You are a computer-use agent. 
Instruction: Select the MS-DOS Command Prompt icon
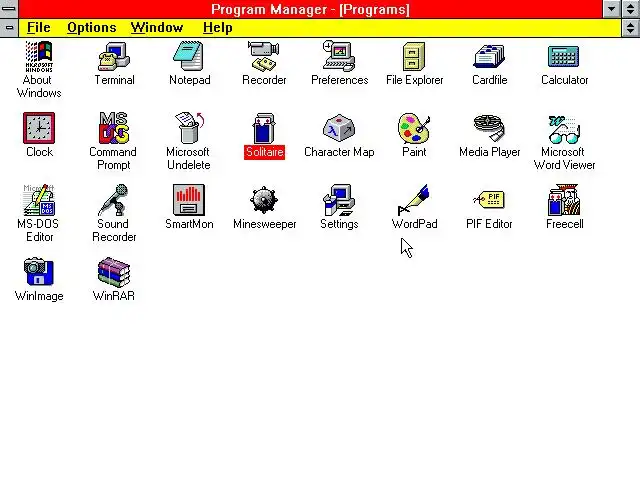coord(114,128)
